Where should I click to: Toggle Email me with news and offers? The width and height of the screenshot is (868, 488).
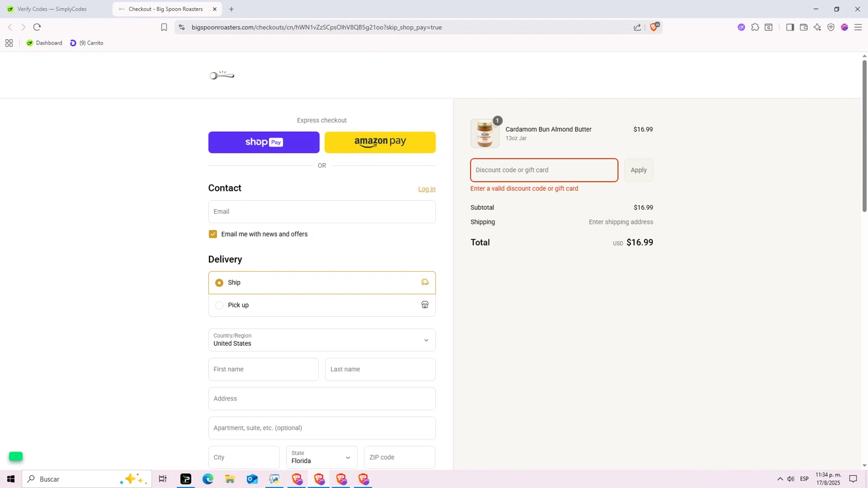point(213,234)
